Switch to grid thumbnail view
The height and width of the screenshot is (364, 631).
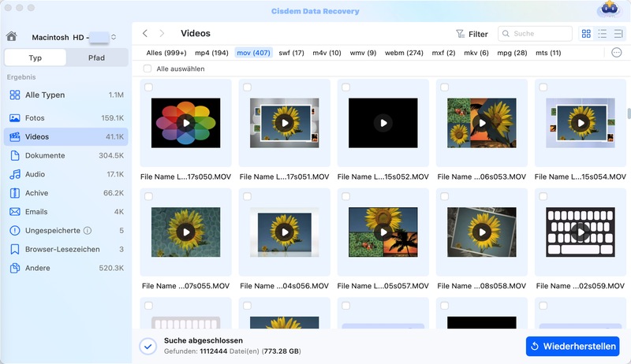(586, 34)
